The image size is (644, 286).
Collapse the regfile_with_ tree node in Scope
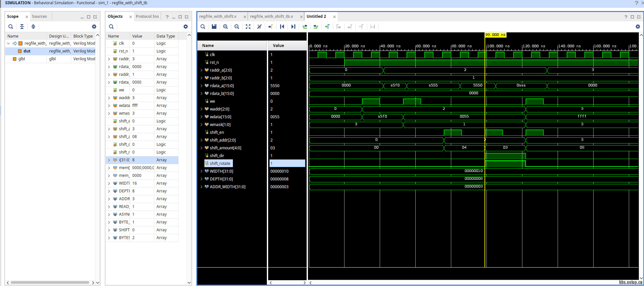[x=8, y=43]
